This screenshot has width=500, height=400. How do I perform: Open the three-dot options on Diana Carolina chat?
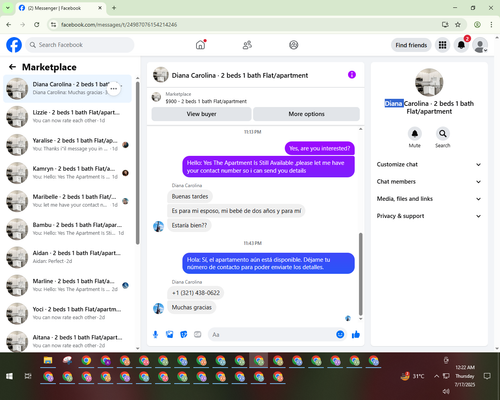point(114,89)
